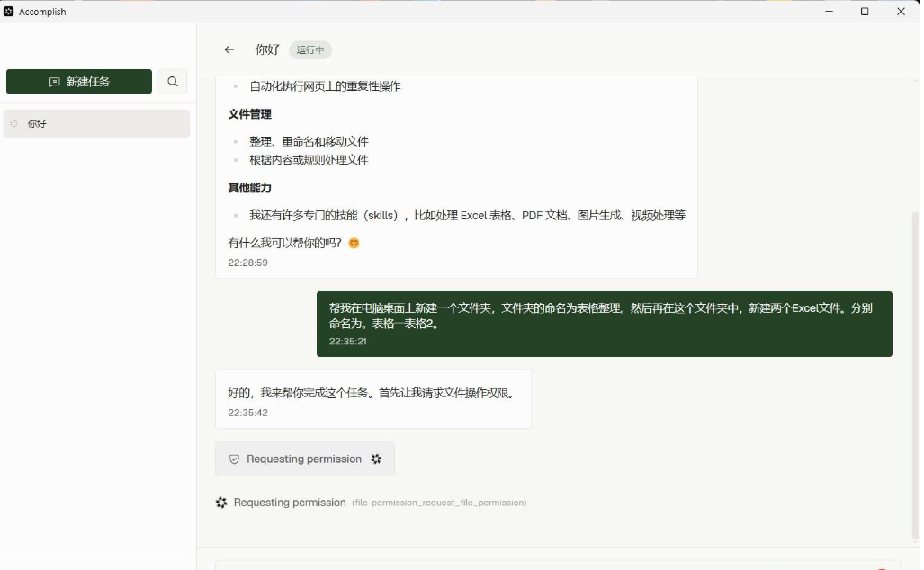Click the Accomplish logo icon in title bar
Viewport: 924px width, 570px height.
coord(9,11)
